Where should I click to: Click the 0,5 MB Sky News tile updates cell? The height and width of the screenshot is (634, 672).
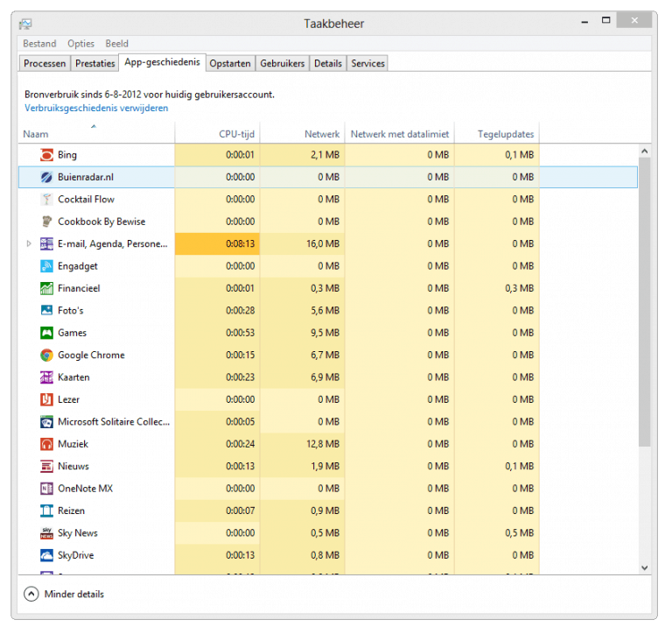coord(497,533)
